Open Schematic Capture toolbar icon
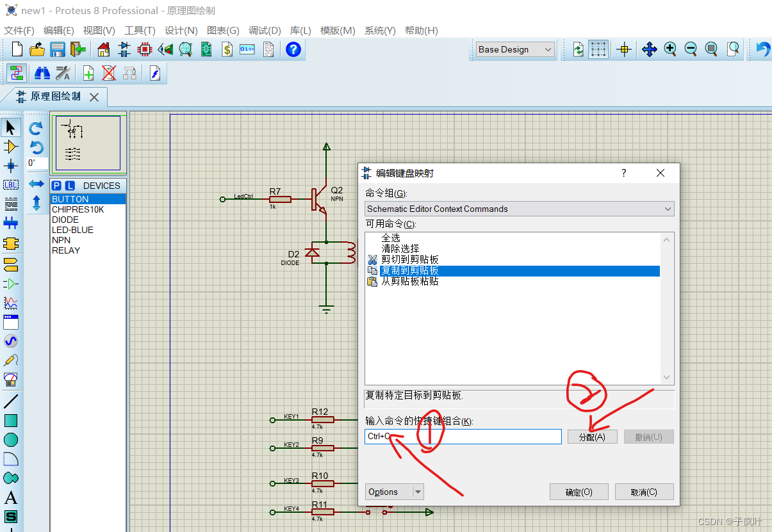The image size is (772, 532). [124, 49]
